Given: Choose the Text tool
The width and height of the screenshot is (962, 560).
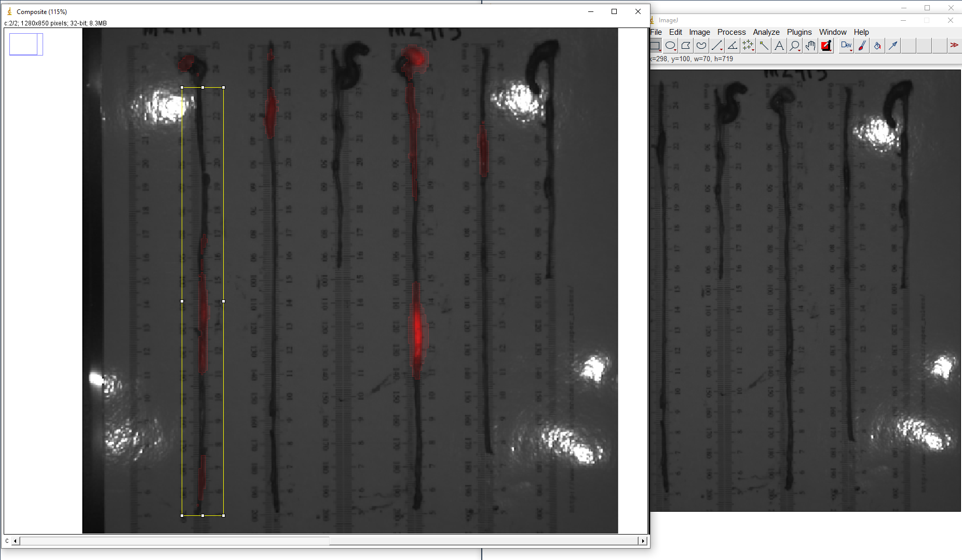Looking at the screenshot, I should [779, 46].
